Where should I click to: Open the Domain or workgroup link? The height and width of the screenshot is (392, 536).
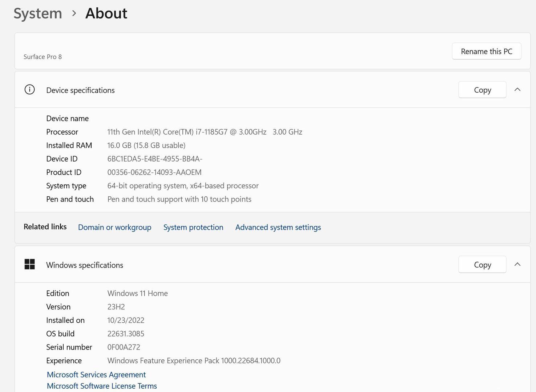coord(114,227)
